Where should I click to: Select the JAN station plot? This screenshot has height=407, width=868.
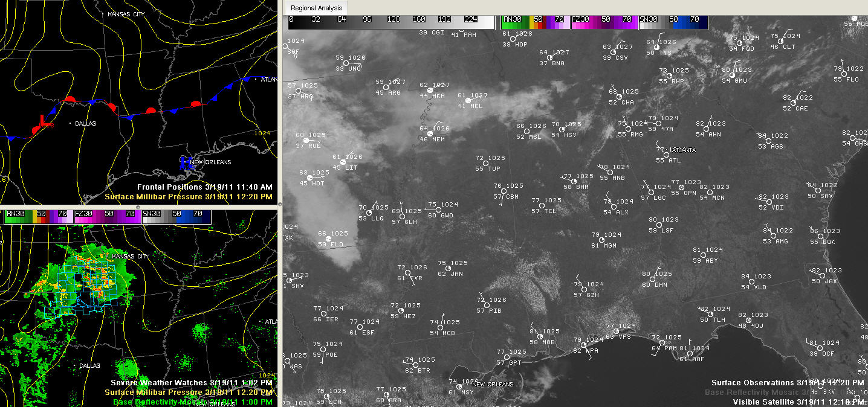[x=441, y=269]
